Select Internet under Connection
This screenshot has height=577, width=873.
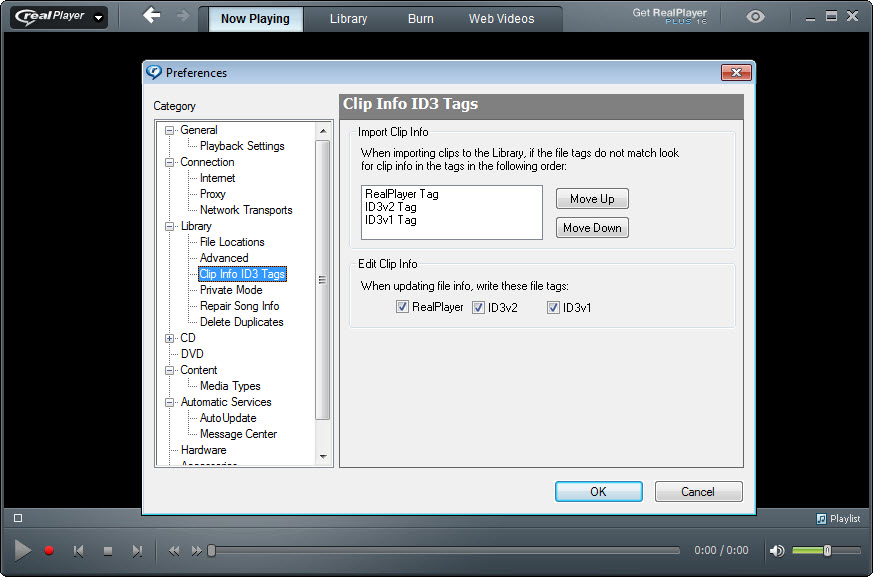pos(218,178)
